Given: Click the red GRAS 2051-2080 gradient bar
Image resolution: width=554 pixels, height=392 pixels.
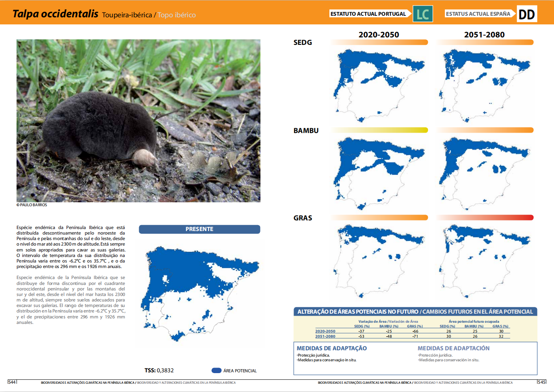Looking at the screenshot, I should (x=485, y=218).
